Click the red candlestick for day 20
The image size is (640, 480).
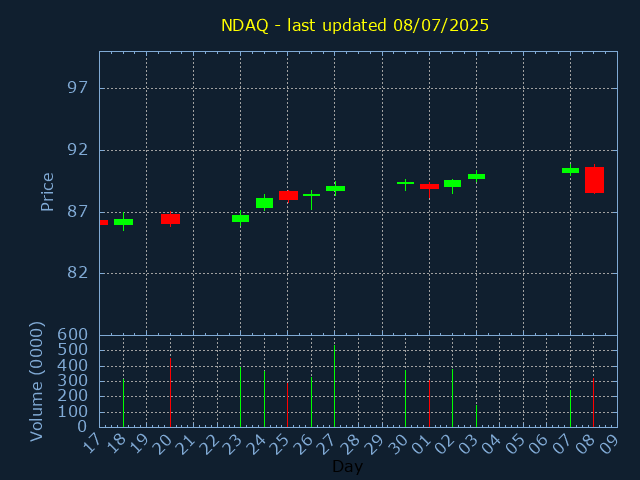point(170,219)
